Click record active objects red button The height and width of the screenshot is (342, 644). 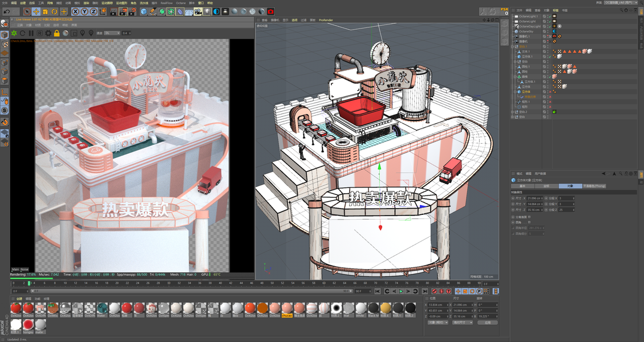[x=434, y=291]
